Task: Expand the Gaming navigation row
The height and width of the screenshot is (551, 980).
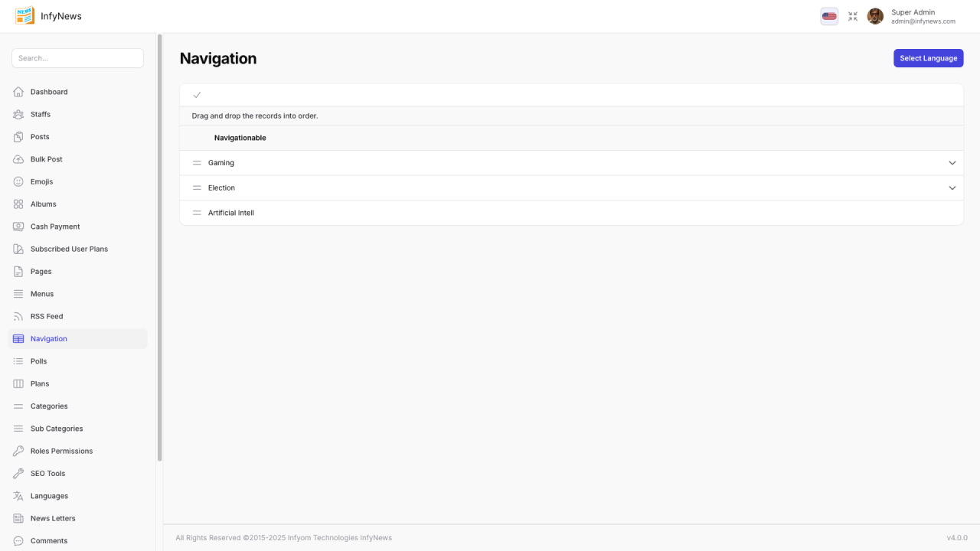Action: [952, 163]
